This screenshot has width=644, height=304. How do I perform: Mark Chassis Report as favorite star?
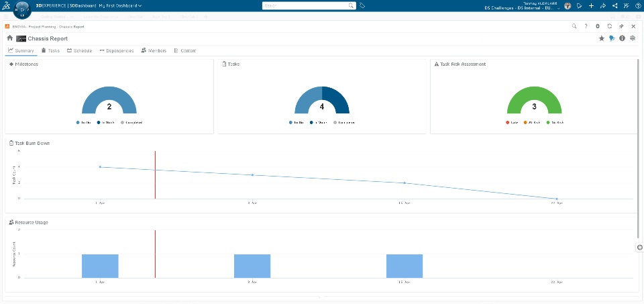(x=602, y=38)
